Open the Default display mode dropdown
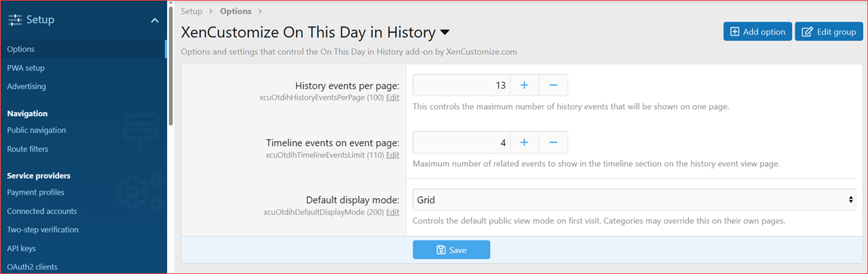Viewport: 868px width, 274px height. pos(634,199)
